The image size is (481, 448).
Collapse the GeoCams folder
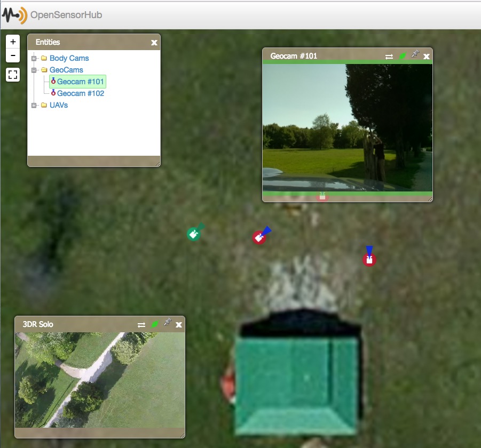point(34,70)
